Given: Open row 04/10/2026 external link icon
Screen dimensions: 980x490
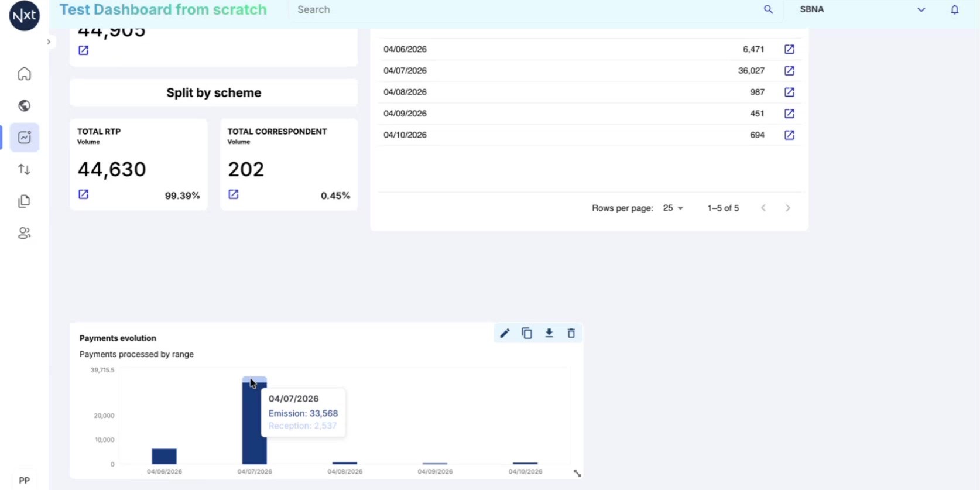Looking at the screenshot, I should (789, 135).
